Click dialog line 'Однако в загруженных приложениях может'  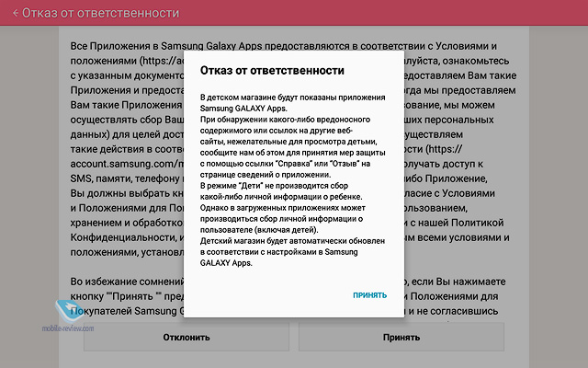[283, 208]
